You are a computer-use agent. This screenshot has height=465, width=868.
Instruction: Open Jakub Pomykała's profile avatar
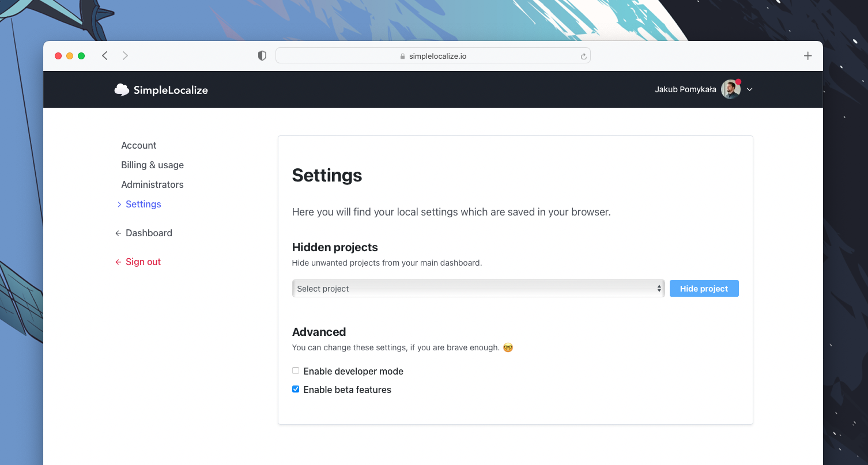(730, 89)
